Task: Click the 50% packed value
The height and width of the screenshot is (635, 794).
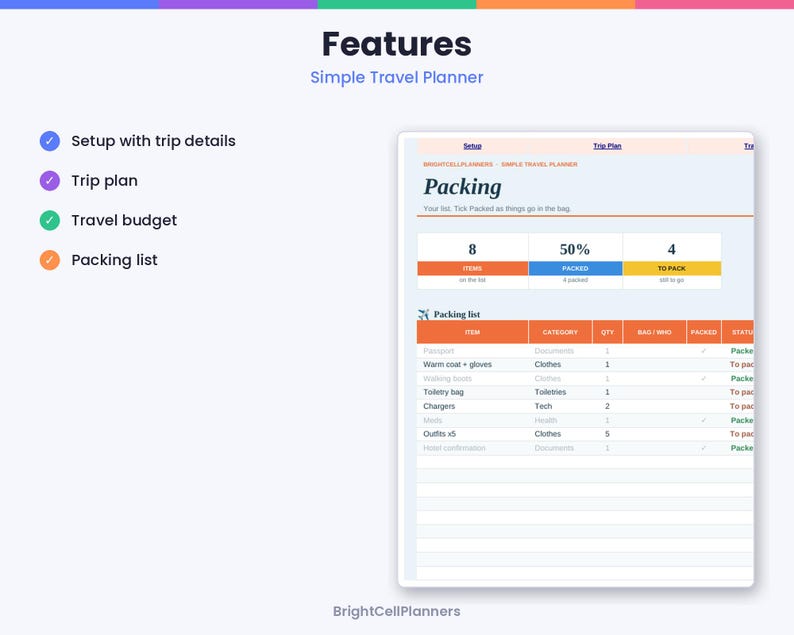Action: tap(575, 249)
